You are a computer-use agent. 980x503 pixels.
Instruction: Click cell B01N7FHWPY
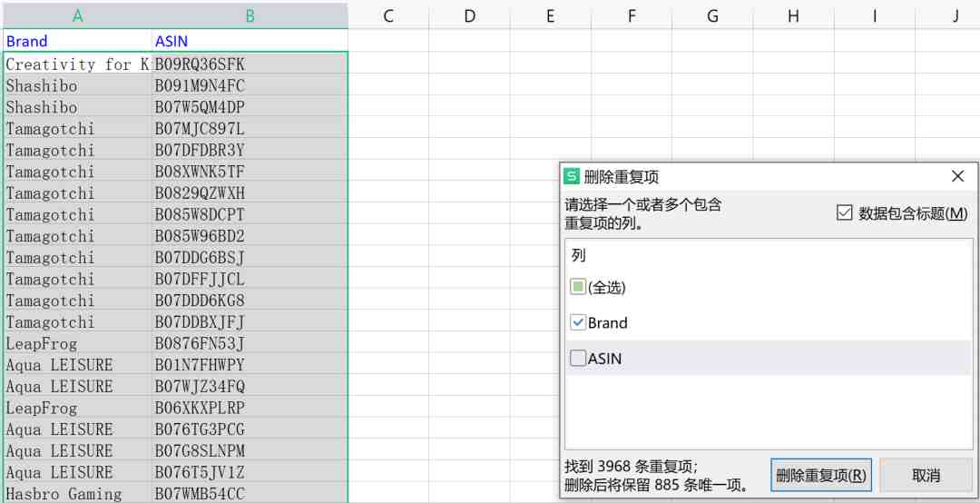click(250, 365)
